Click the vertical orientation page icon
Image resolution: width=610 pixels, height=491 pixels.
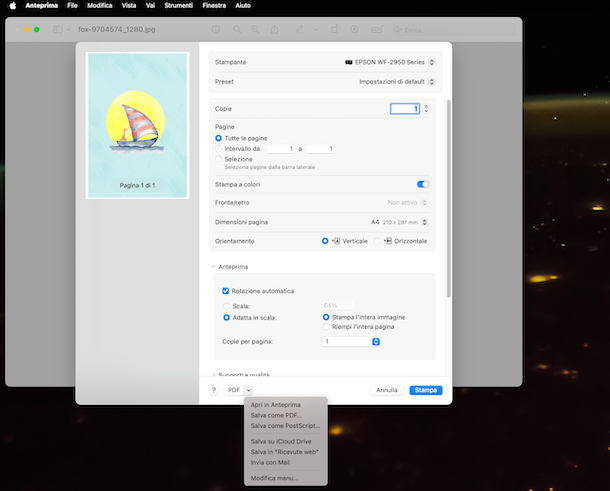click(336, 241)
